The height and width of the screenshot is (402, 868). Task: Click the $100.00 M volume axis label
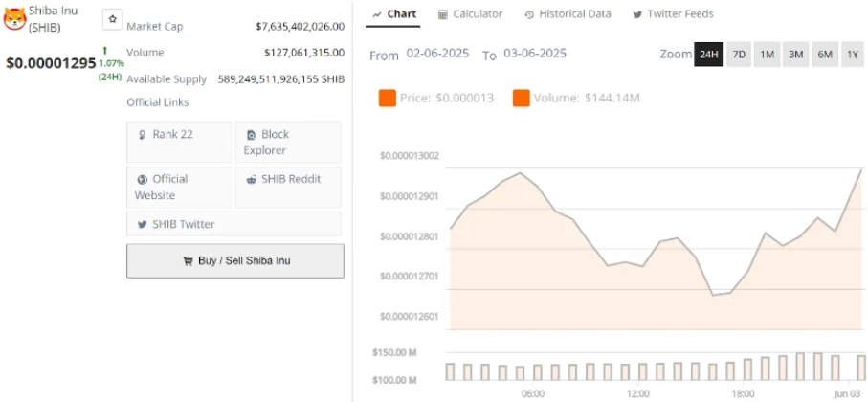tap(394, 380)
